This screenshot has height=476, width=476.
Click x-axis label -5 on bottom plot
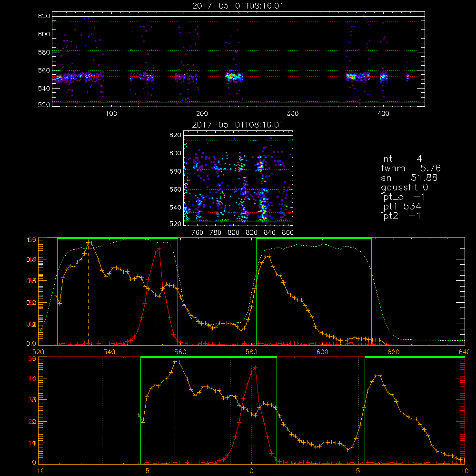145,471
